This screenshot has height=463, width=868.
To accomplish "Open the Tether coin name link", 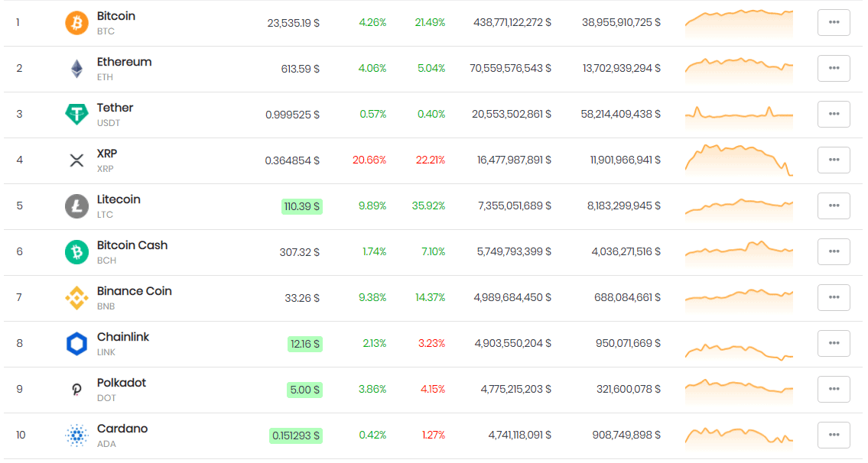I will [x=115, y=108].
